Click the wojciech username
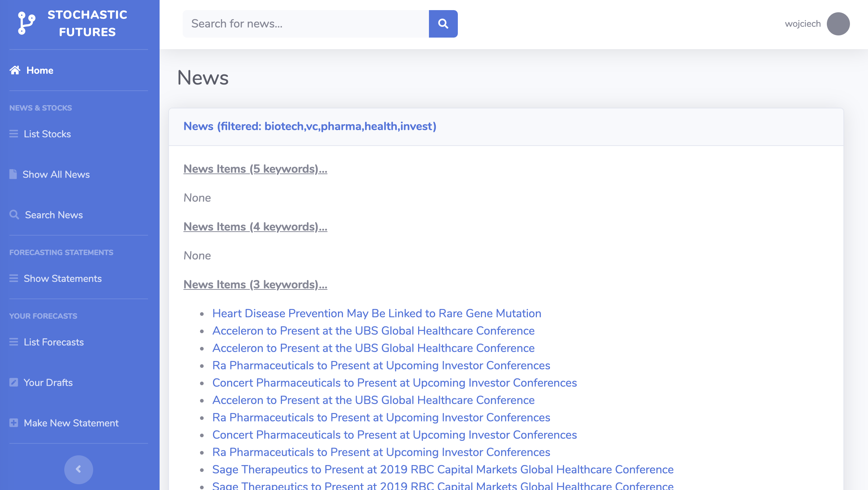Image resolution: width=868 pixels, height=490 pixels. [803, 24]
